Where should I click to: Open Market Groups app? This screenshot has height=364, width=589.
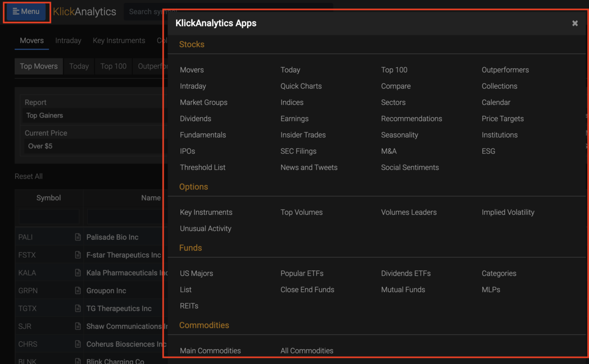pos(203,102)
